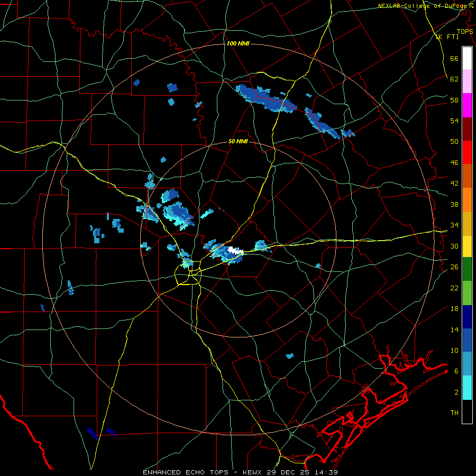The image size is (476, 476).
Task: Click the legend value "46"
Action: pyautogui.click(x=454, y=162)
